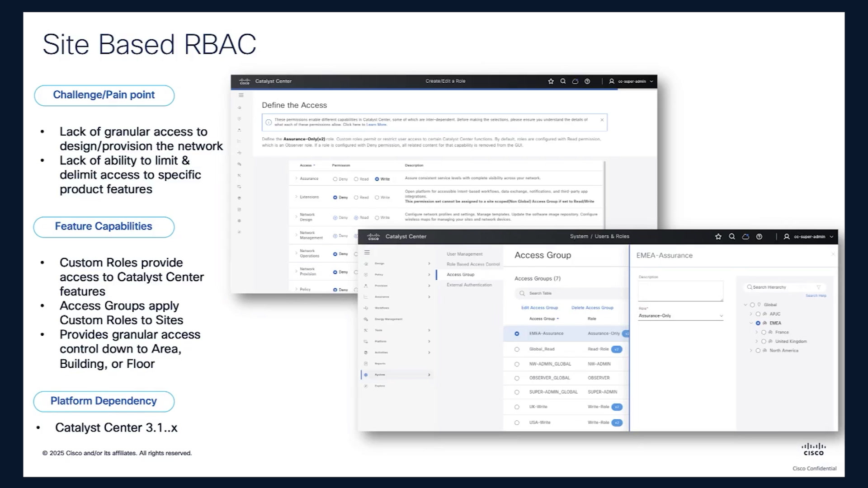The width and height of the screenshot is (868, 488).
Task: Open the help icon in Users & Roles header
Action: coord(759,237)
